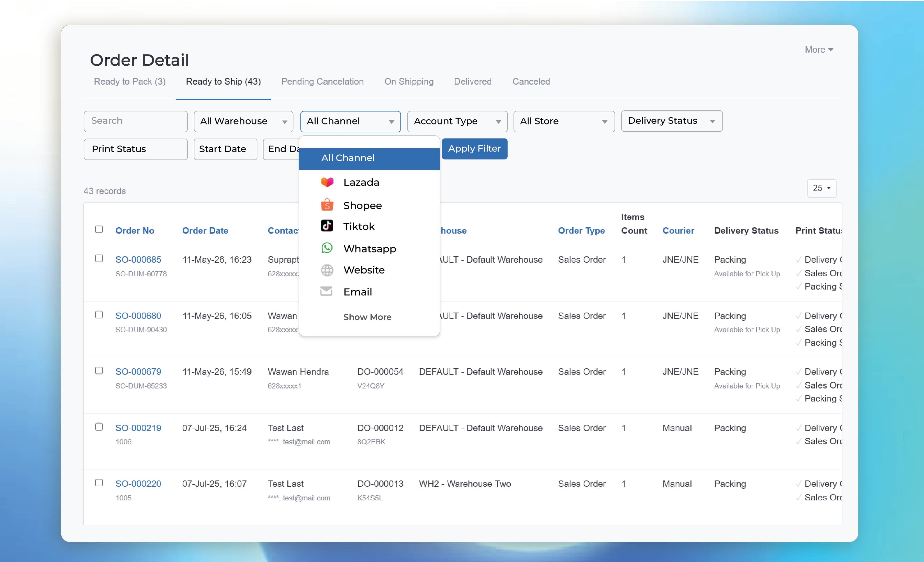The image size is (924, 562).
Task: Click the Website globe icon
Action: click(x=327, y=270)
